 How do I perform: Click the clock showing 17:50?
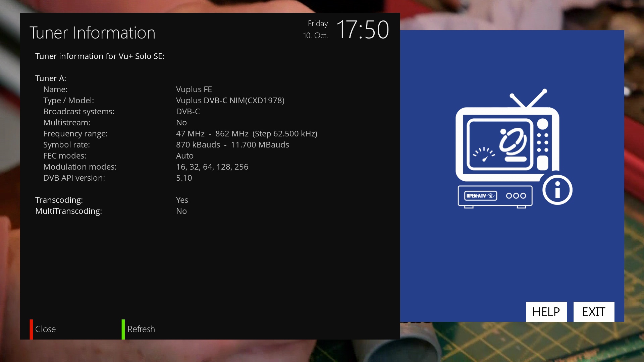pos(363,29)
